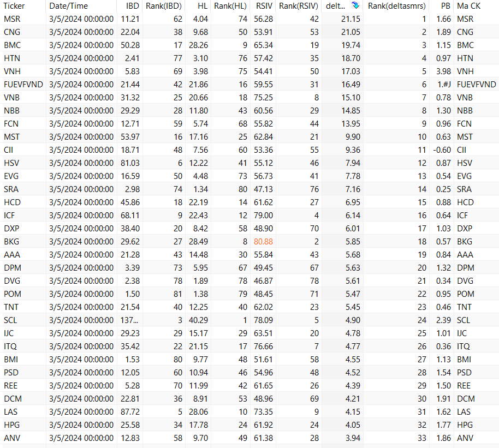
Task: Click the truncated IBD value 137... for SCL
Action: 129,320
